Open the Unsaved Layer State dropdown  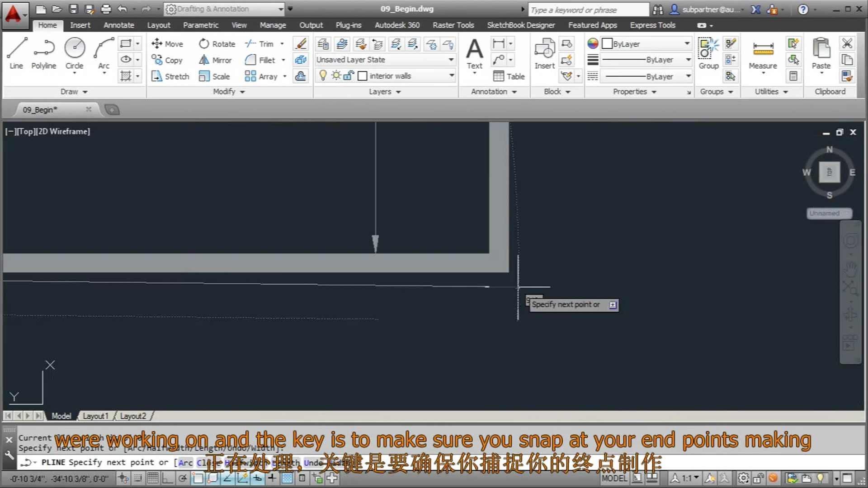pyautogui.click(x=450, y=59)
